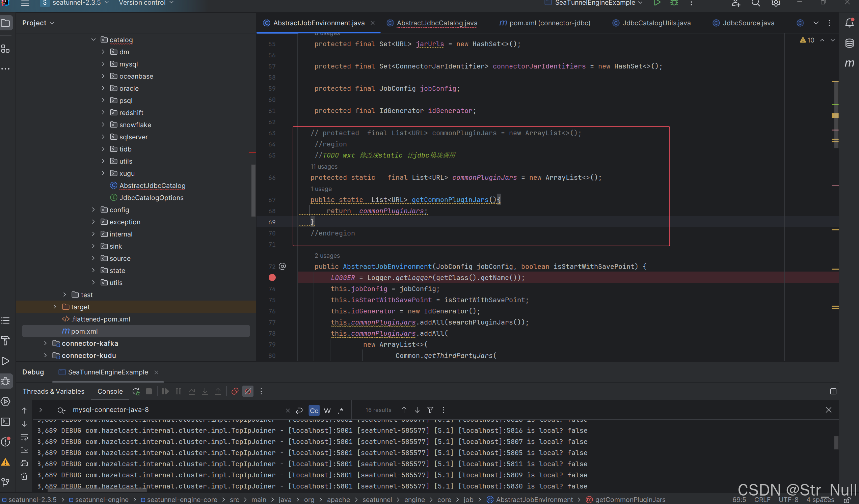The image size is (859, 504).
Task: Toggle soft-wrap in console
Action: click(24, 437)
